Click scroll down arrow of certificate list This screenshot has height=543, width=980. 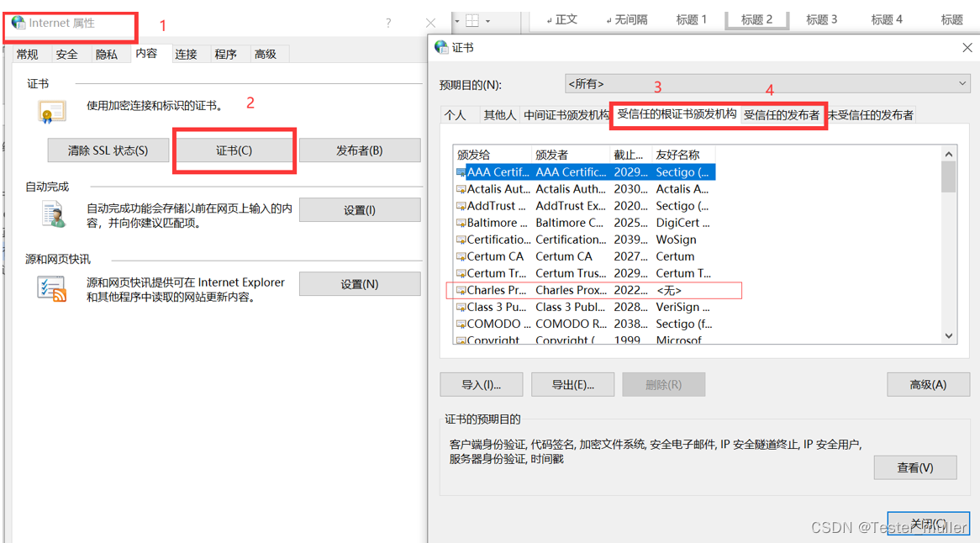point(949,336)
